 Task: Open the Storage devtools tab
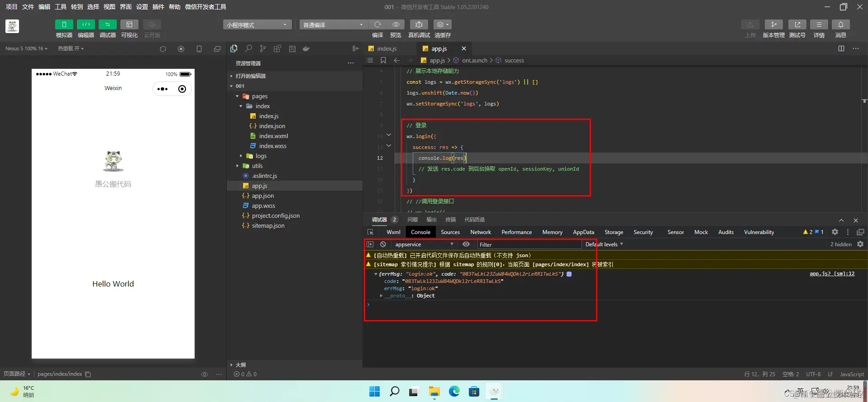click(614, 232)
